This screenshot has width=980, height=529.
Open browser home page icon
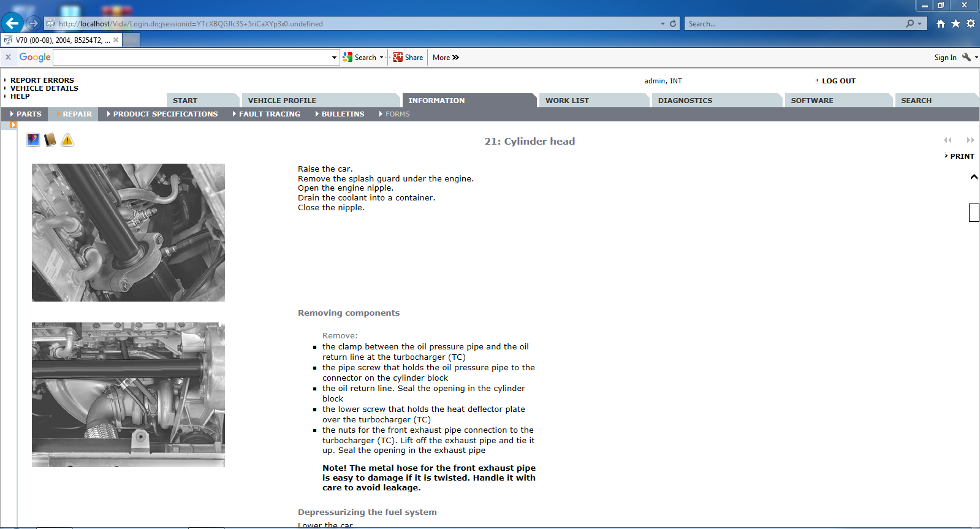click(x=940, y=23)
